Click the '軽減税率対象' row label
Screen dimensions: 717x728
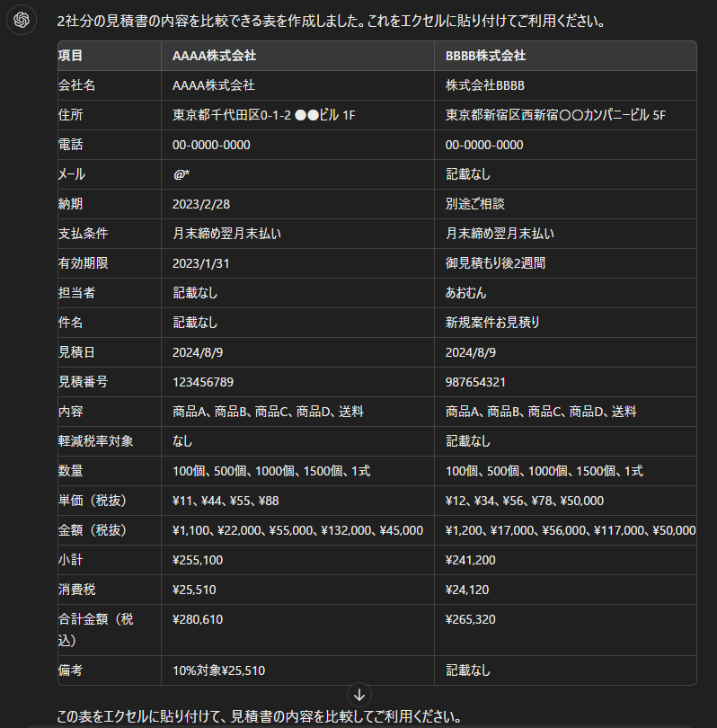point(95,441)
